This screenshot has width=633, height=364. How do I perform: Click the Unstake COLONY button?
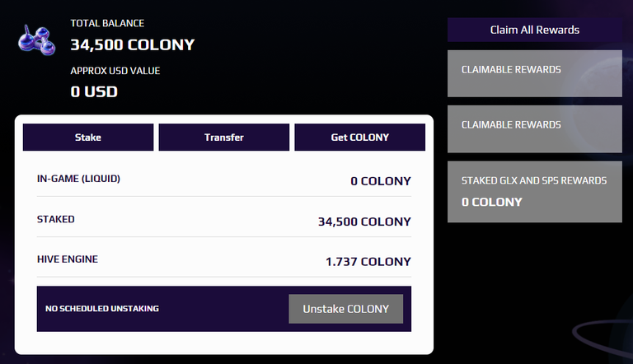(346, 309)
